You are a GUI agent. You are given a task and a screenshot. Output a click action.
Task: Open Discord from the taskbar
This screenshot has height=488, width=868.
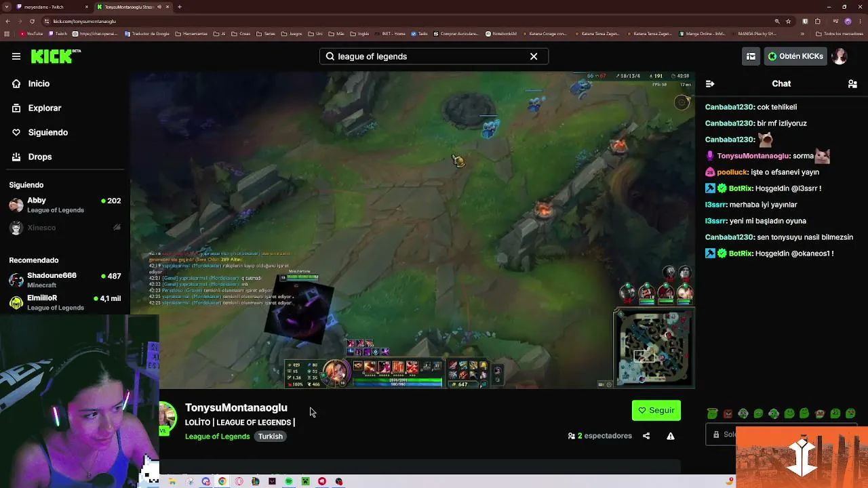205,481
